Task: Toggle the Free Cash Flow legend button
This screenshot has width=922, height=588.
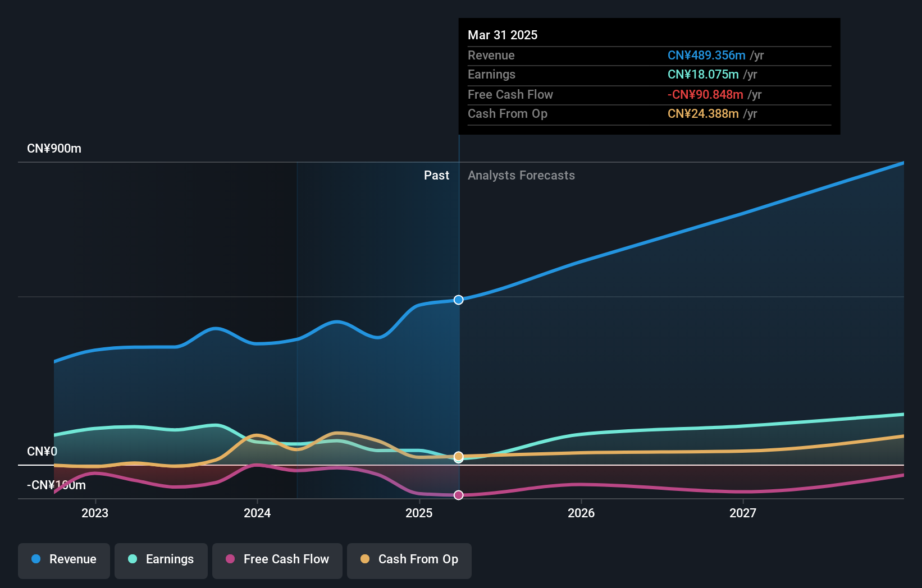Action: [277, 561]
